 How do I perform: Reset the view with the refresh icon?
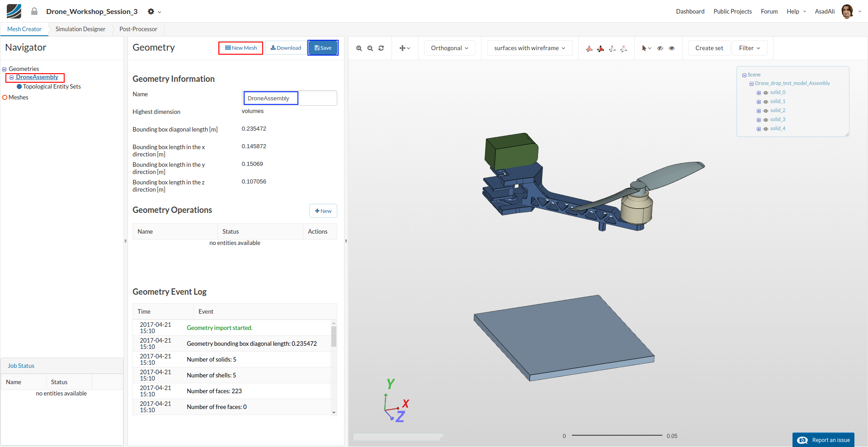[x=381, y=48]
